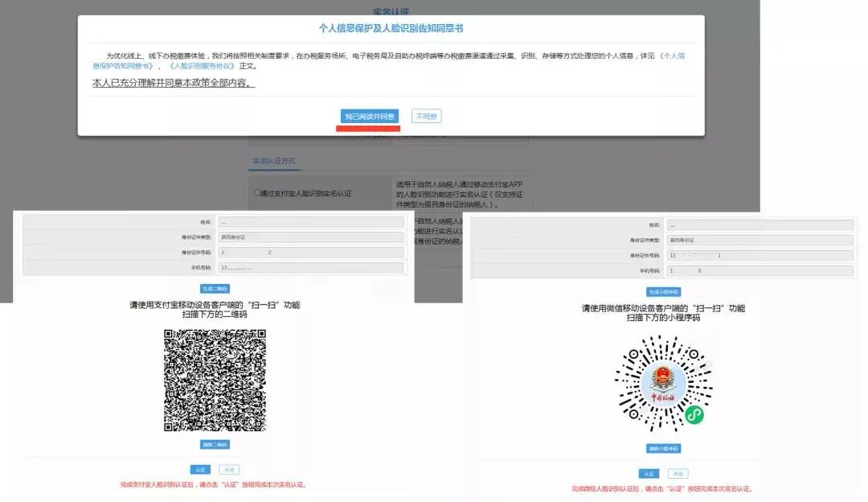Click 认证 button below Alipay QR code
Viewport: 868px width, 502px height.
click(200, 470)
